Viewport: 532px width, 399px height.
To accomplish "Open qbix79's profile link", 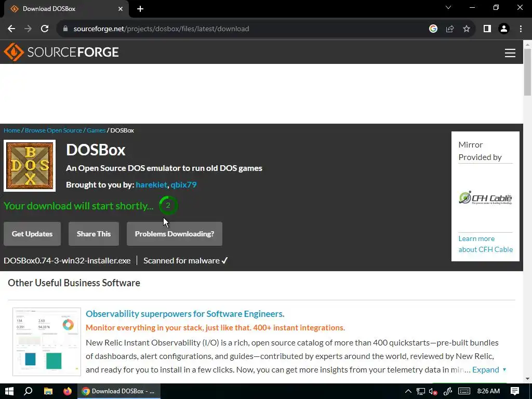I will (183, 185).
